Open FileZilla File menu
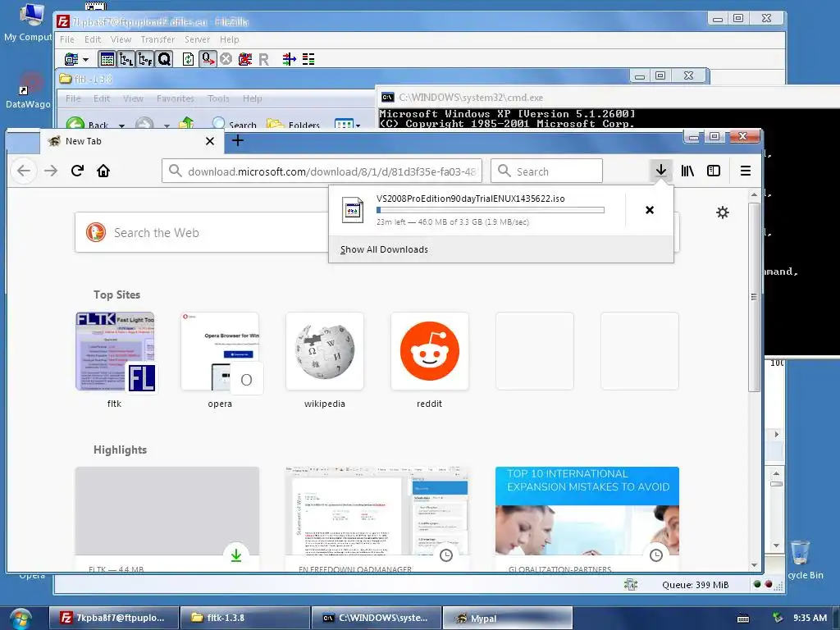Image resolution: width=840 pixels, height=630 pixels. coord(67,39)
